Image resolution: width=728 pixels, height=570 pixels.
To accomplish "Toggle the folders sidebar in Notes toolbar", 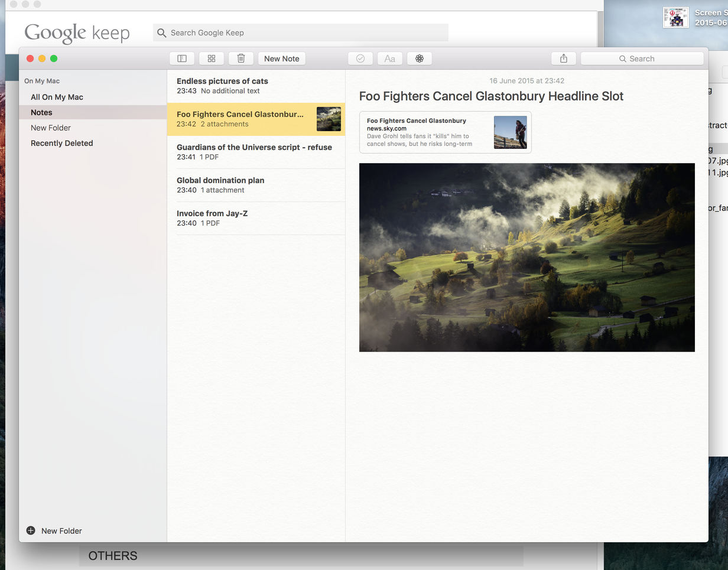I will point(182,58).
